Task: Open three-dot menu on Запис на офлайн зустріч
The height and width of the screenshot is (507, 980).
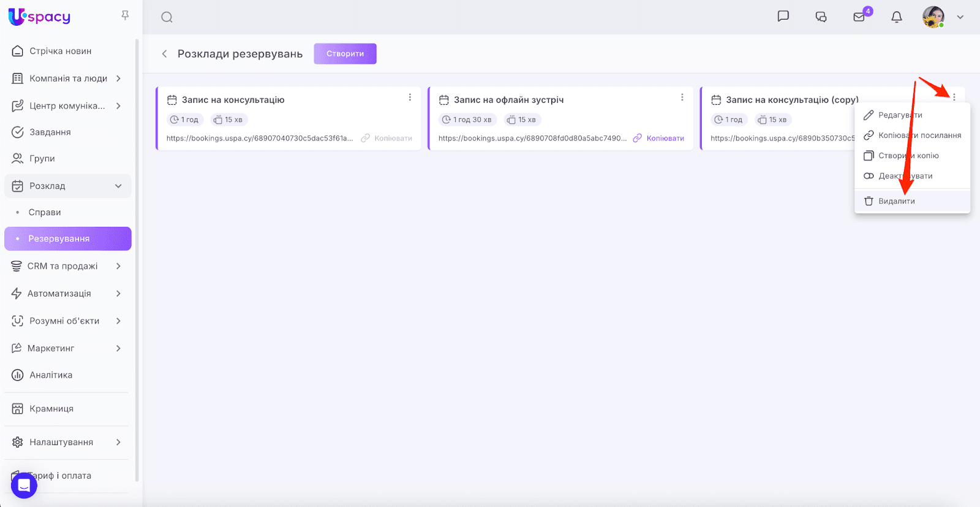Action: click(682, 97)
